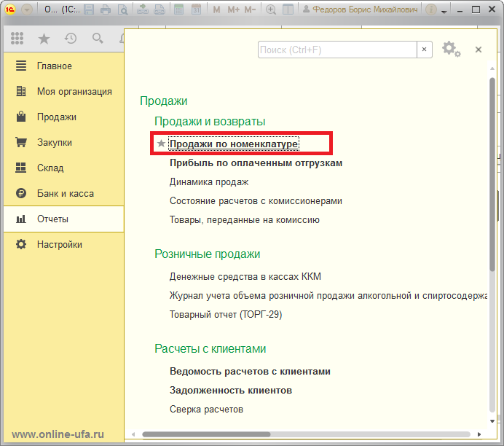Screen dimensions: 504x446
Task: Click the M memory button
Action: tap(216, 9)
